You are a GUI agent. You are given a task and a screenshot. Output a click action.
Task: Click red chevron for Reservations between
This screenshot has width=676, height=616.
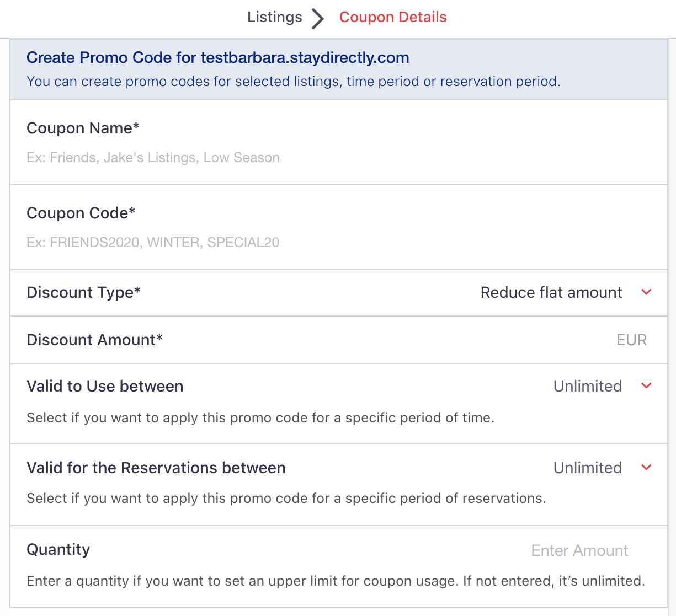(647, 467)
